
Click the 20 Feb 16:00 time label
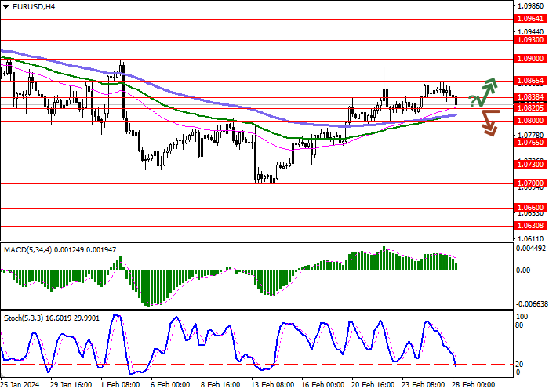(x=373, y=385)
